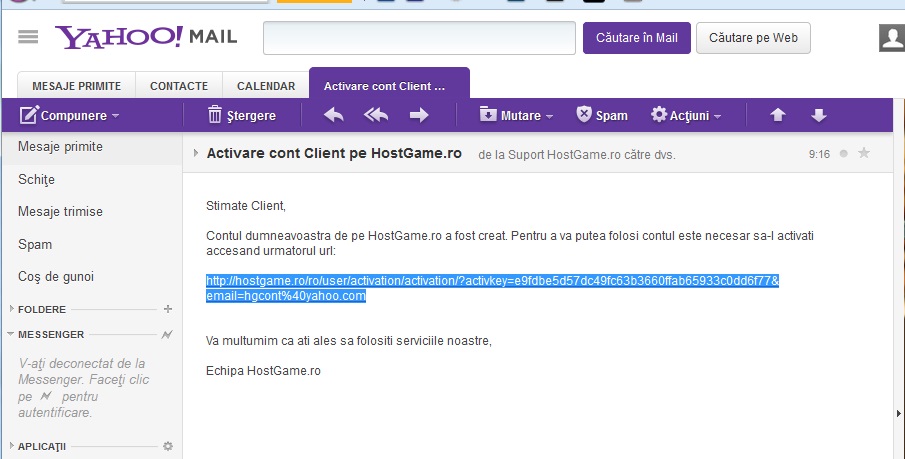The image size is (905, 459).
Task: Click the Forward arrow icon
Action: [419, 115]
